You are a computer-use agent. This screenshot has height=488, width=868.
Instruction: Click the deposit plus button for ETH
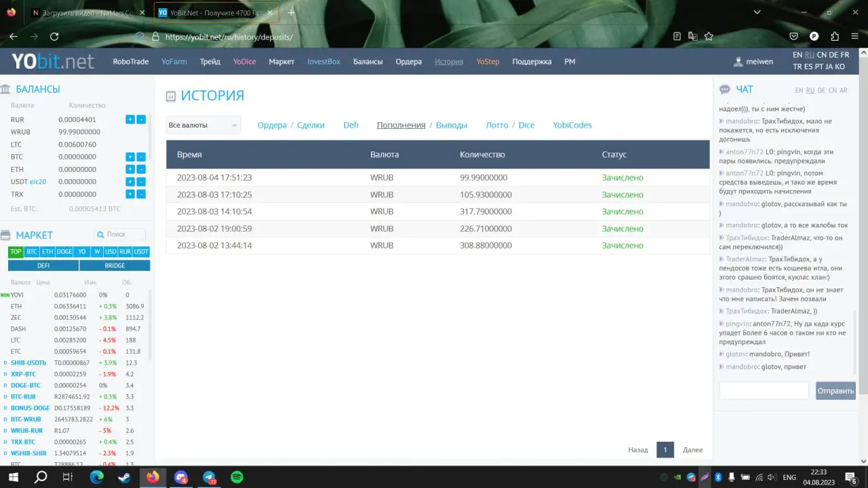pyautogui.click(x=130, y=169)
